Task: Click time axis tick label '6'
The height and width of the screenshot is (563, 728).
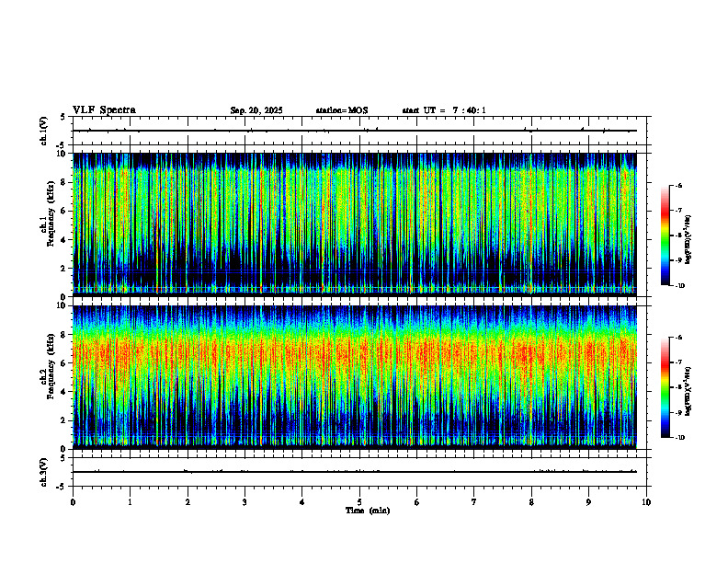Action: point(417,502)
